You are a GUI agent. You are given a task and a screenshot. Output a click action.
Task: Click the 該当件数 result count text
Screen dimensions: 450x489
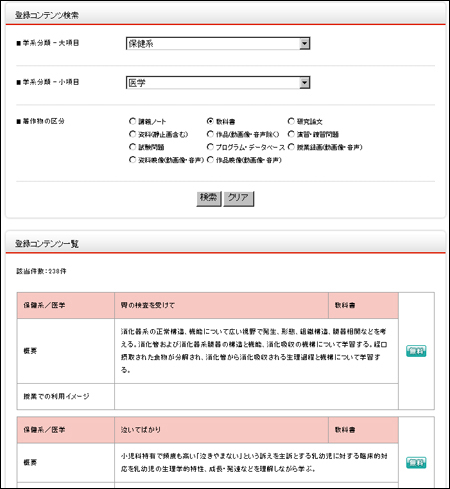click(x=41, y=271)
